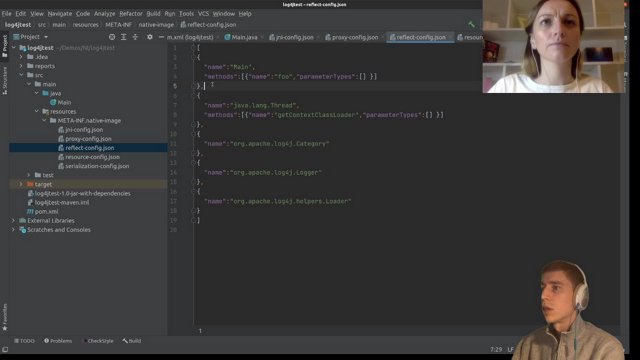Open the View menu
640x360 pixels.
(x=37, y=13)
